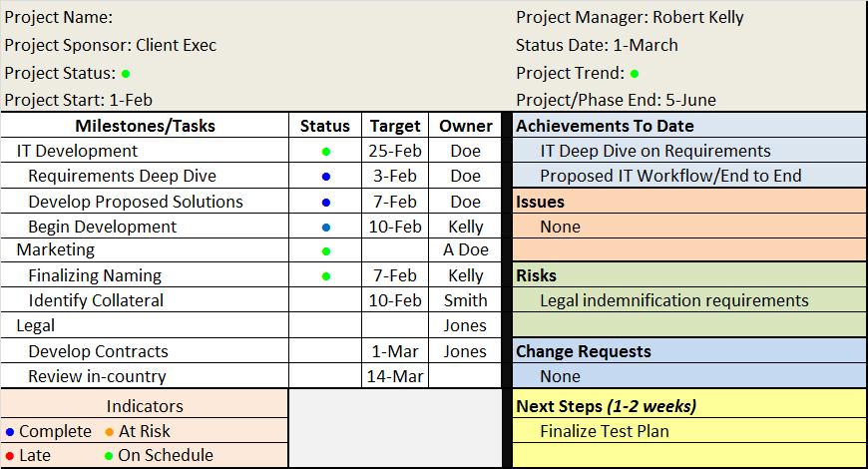
Task: Click the Finalize Test Plan next step
Action: [605, 431]
